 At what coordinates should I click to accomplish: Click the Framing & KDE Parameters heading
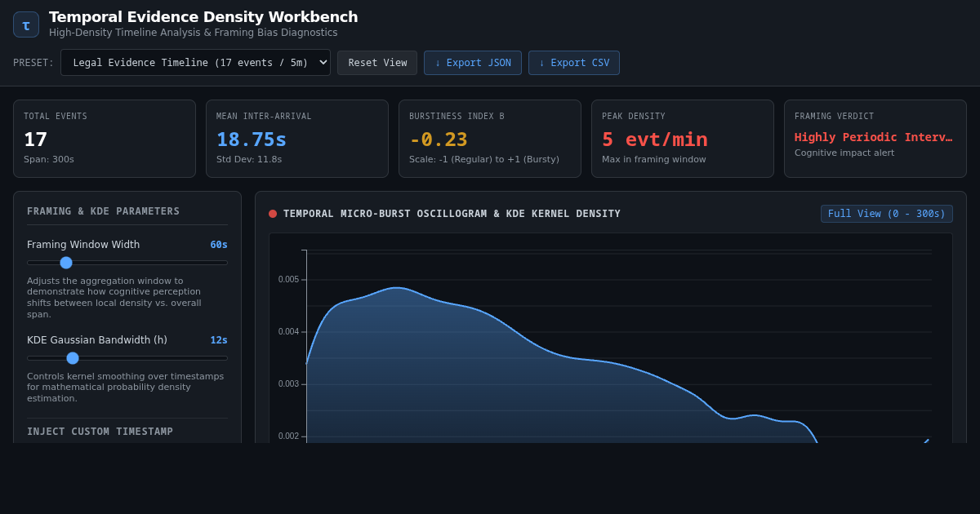pos(104,211)
